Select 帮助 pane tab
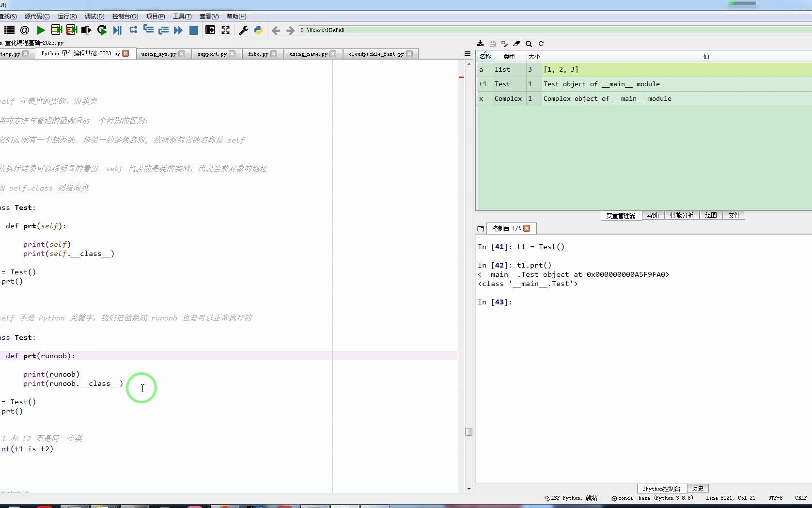 (653, 216)
